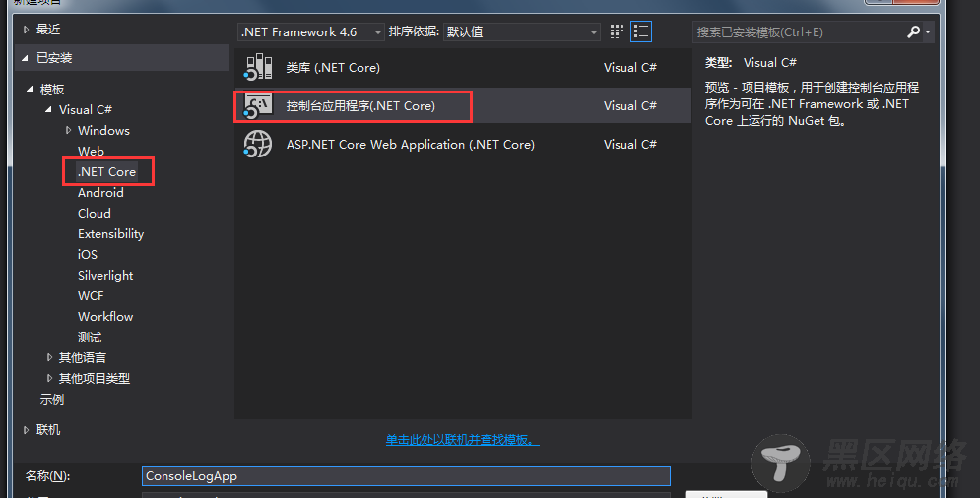Click the project name field ConsoleLogApp
This screenshot has height=498, width=980.
tap(406, 476)
